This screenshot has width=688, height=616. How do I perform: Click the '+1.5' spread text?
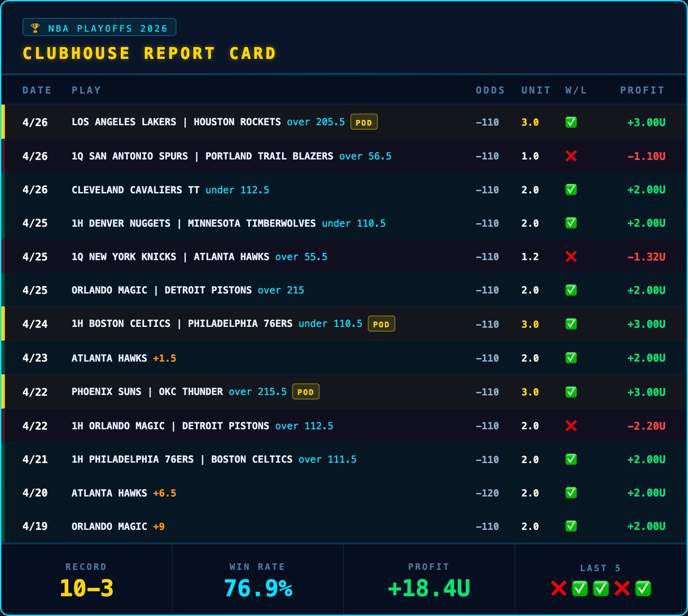(x=165, y=358)
